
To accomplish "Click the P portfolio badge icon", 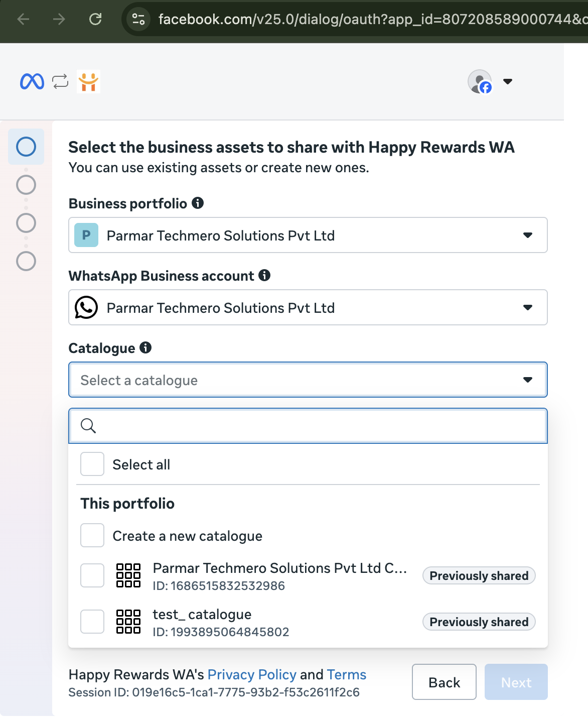I will (86, 235).
